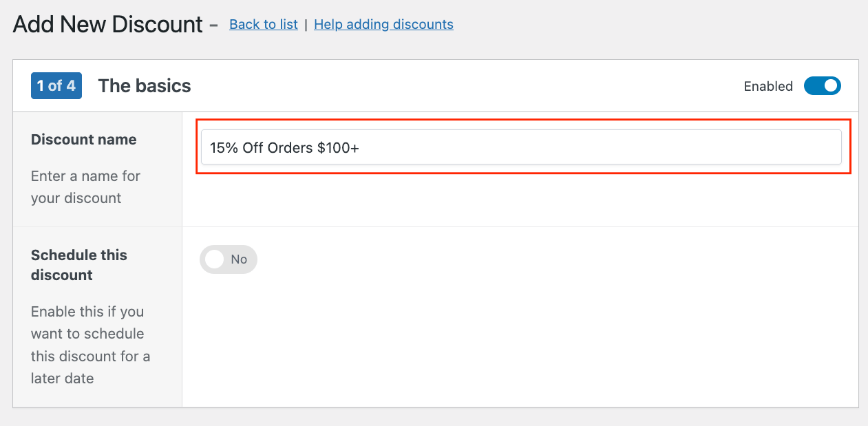Screen dimensions: 868x426
Task: Click the dash after "Add New Discount"
Action: [x=214, y=25]
